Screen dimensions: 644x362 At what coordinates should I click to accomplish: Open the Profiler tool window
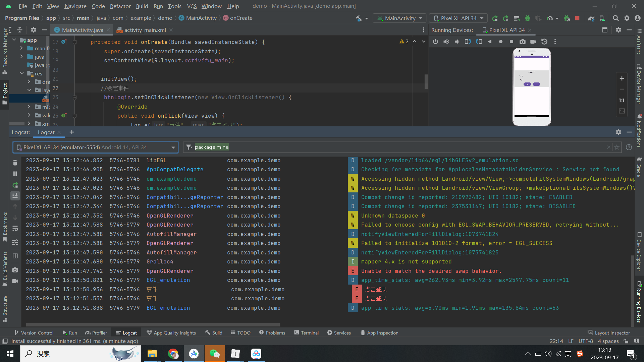(96, 333)
